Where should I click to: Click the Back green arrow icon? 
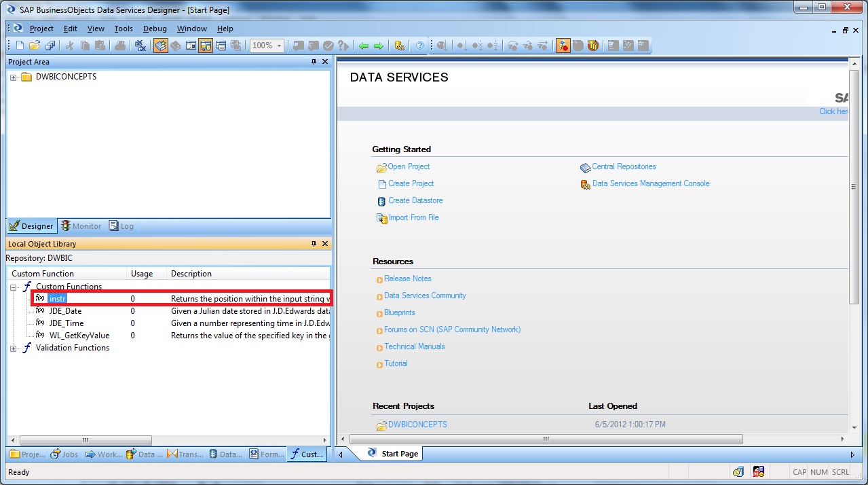(x=364, y=46)
